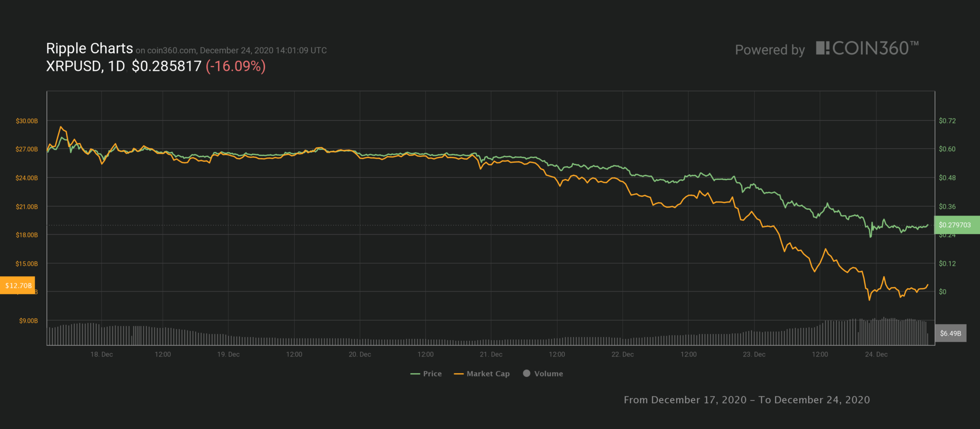The image size is (980, 429).
Task: Click the '20. Dec' date axis label
Action: click(x=360, y=354)
